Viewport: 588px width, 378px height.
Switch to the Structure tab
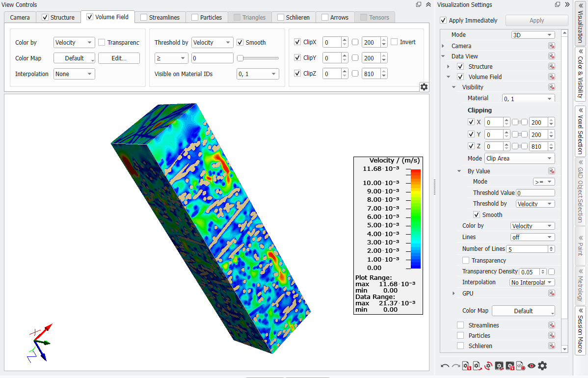(58, 17)
